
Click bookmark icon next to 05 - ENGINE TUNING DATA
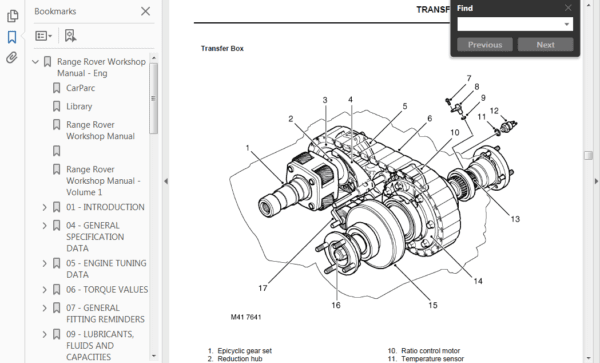pyautogui.click(x=57, y=263)
